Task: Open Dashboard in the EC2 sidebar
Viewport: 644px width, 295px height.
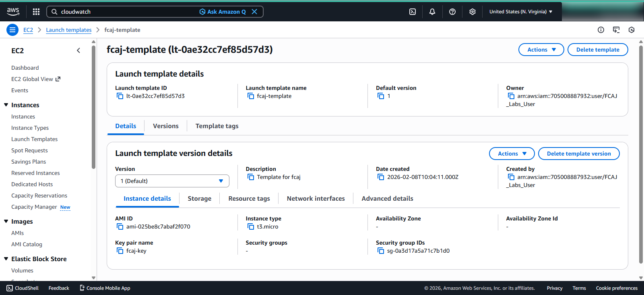Action: 25,68
